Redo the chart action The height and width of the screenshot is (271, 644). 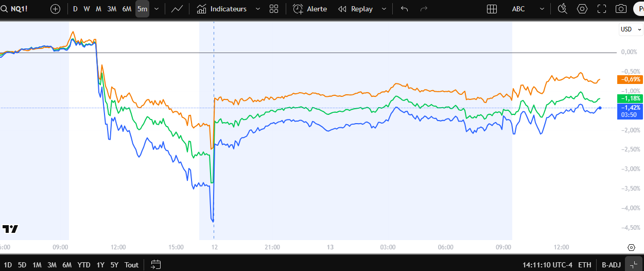pos(424,9)
